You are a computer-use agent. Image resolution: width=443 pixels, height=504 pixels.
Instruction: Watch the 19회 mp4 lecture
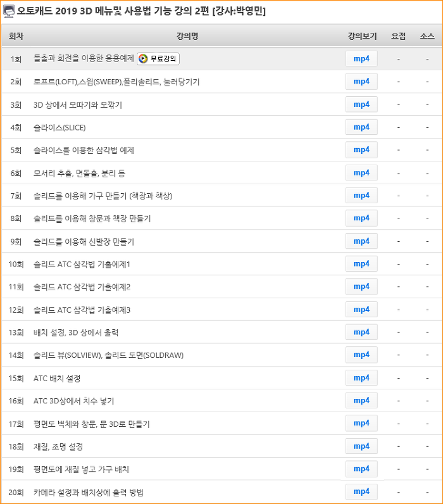361,469
